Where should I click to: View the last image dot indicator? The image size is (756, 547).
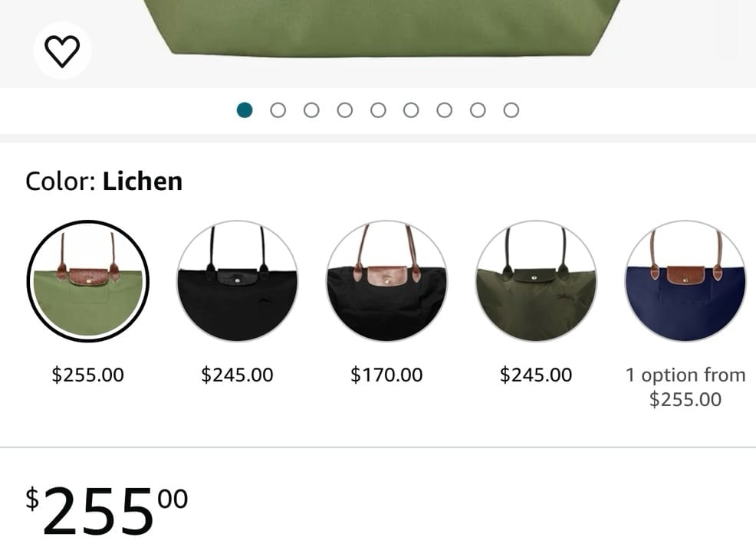511,110
